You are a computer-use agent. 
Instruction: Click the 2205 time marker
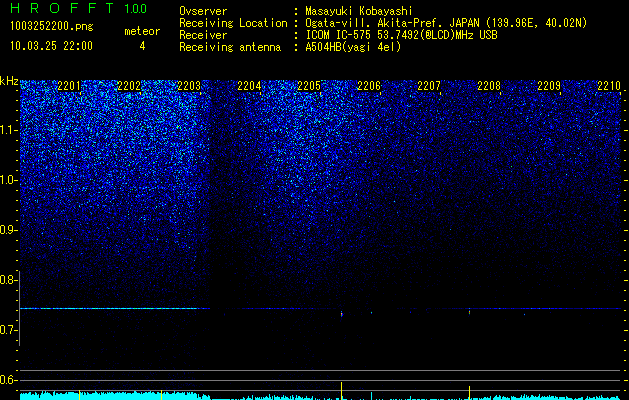coord(309,85)
